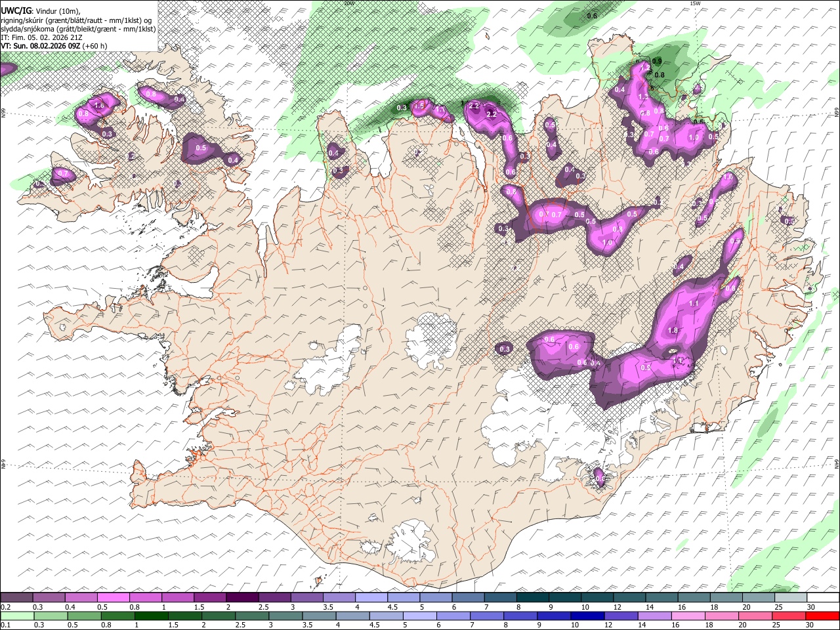Click the upper legend swatch labeled 0.2

point(16,598)
